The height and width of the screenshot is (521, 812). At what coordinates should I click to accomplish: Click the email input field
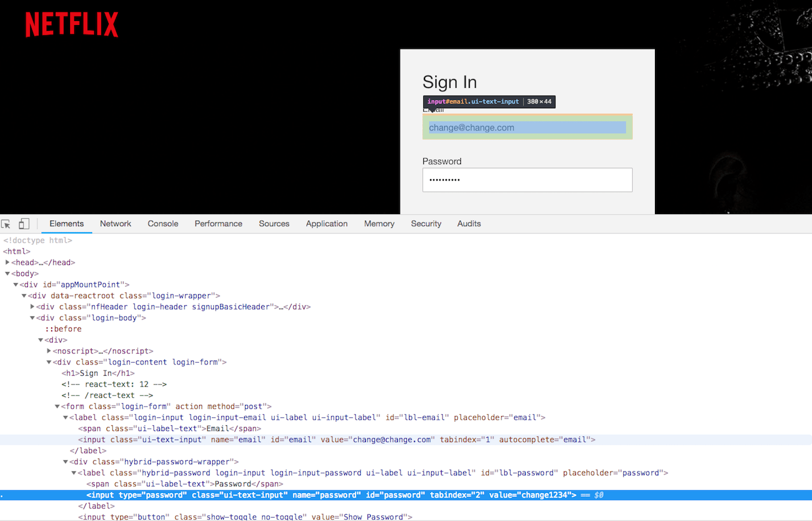click(527, 127)
